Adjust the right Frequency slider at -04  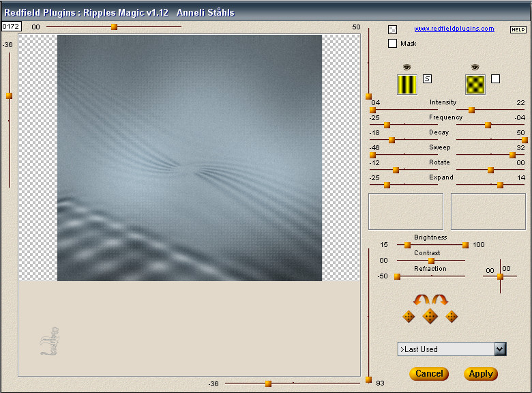(488, 125)
